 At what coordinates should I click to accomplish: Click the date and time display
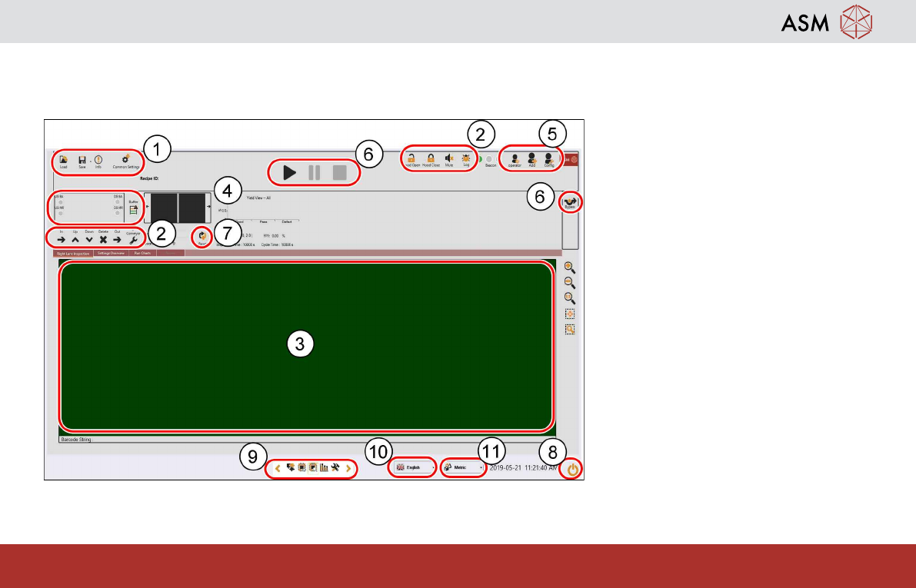[x=523, y=468]
